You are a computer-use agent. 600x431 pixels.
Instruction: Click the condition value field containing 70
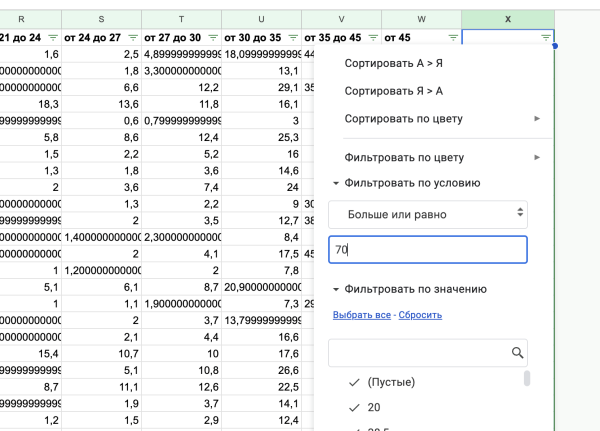pyautogui.click(x=428, y=250)
